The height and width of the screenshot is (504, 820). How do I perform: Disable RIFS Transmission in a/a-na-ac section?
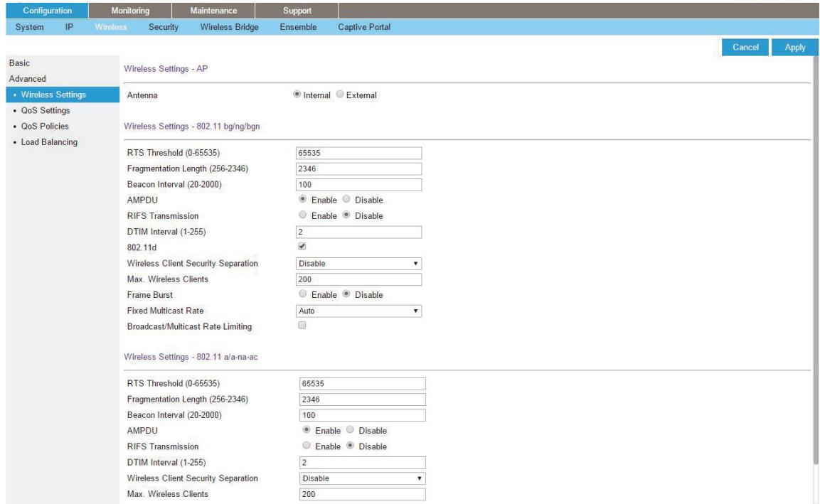pyautogui.click(x=351, y=446)
